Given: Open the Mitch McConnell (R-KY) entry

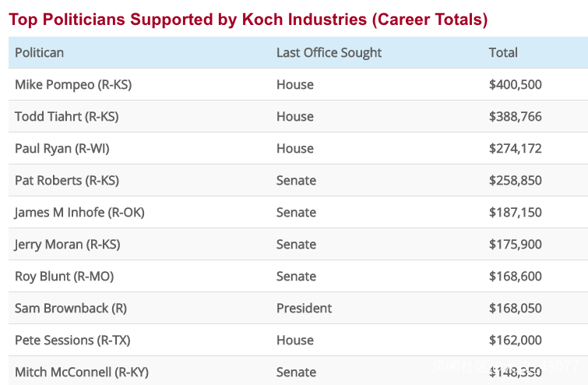Looking at the screenshot, I should pos(82,372).
